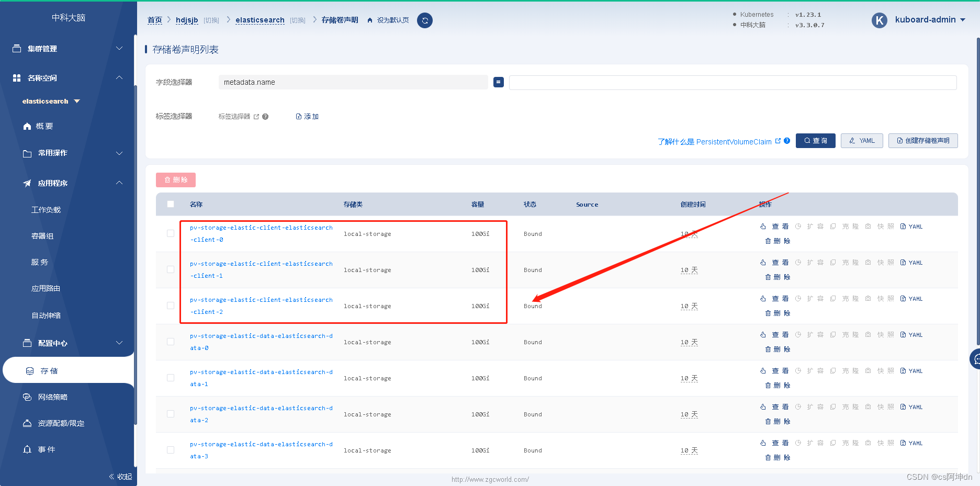Open 自动伸缩 in the sidebar
The image size is (980, 486).
coord(46,315)
